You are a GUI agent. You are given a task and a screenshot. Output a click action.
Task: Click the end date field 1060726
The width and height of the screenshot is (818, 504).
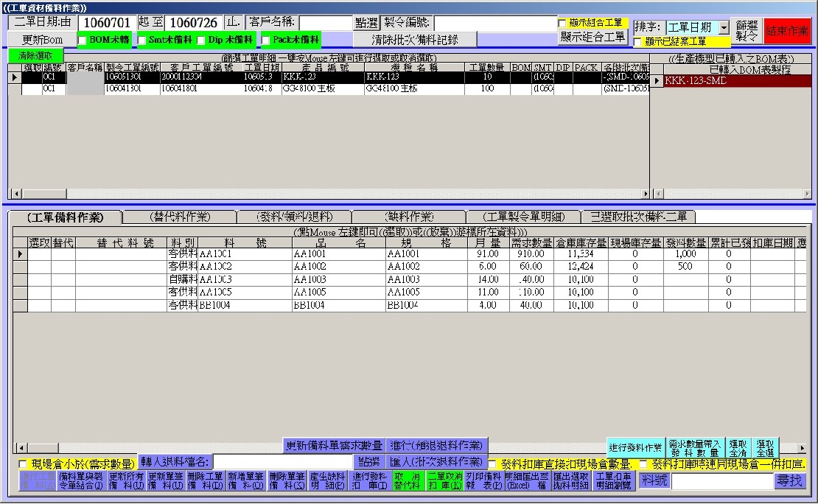[x=194, y=23]
